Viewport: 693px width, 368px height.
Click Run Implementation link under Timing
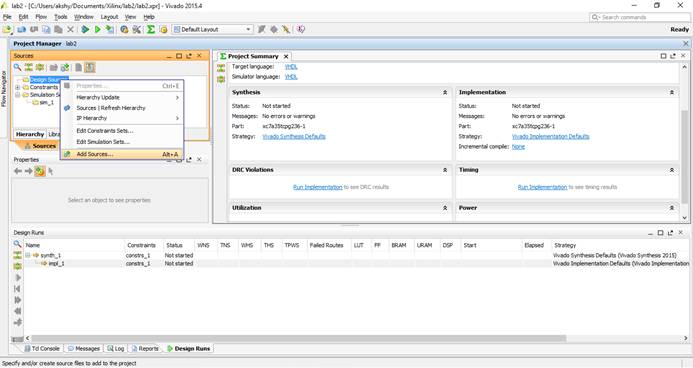pyautogui.click(x=542, y=187)
